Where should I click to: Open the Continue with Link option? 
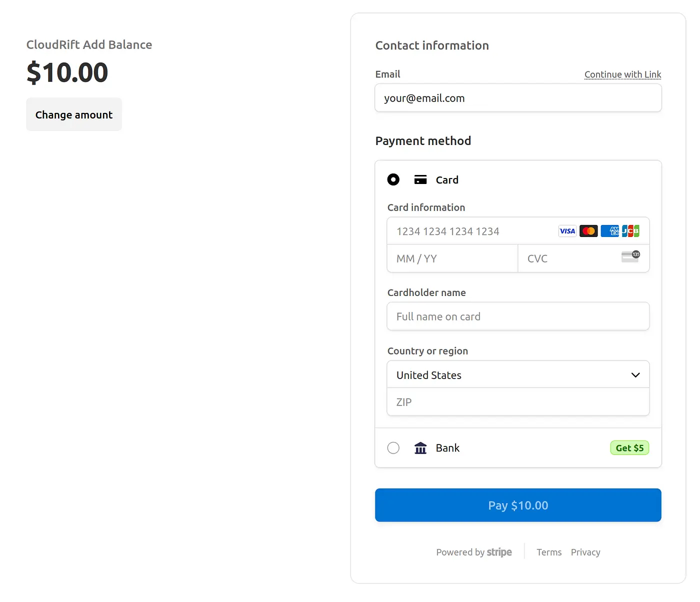pos(622,74)
